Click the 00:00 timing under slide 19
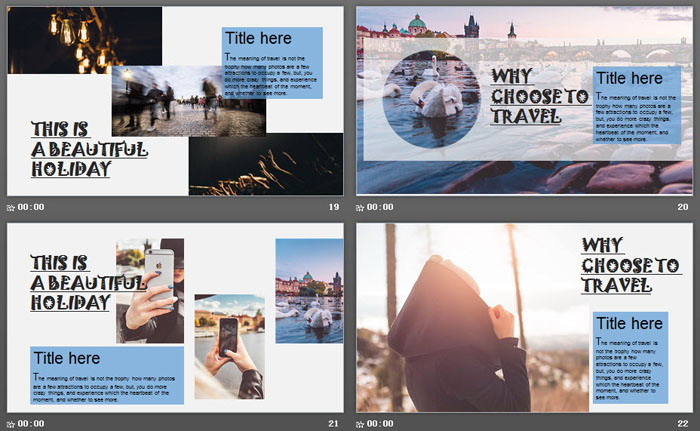 pos(31,207)
